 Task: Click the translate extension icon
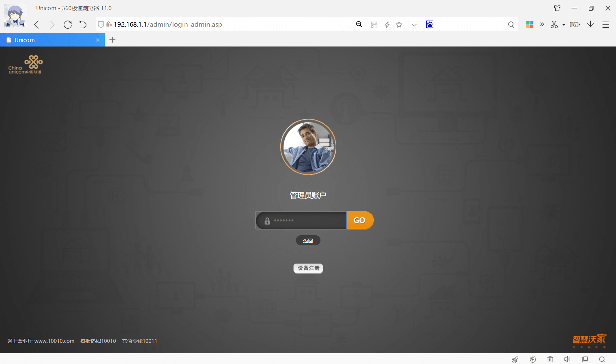pyautogui.click(x=575, y=25)
